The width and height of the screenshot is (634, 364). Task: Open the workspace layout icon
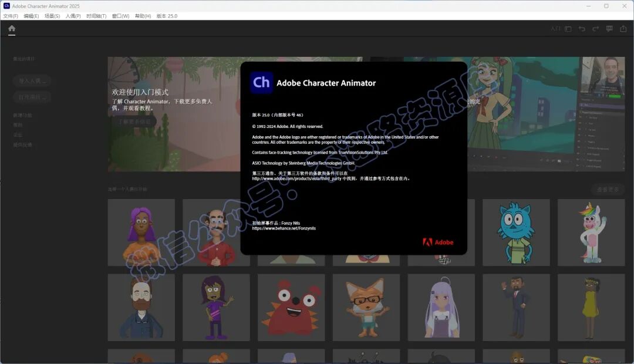coord(568,29)
